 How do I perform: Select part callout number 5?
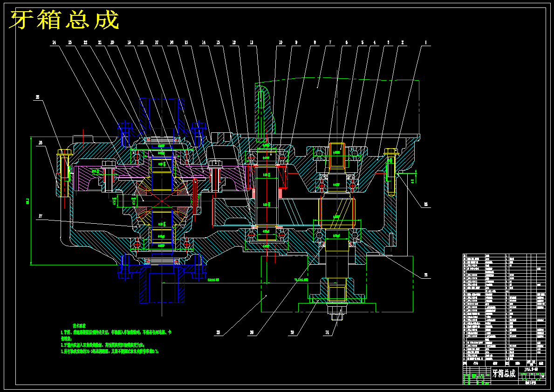point(362,42)
